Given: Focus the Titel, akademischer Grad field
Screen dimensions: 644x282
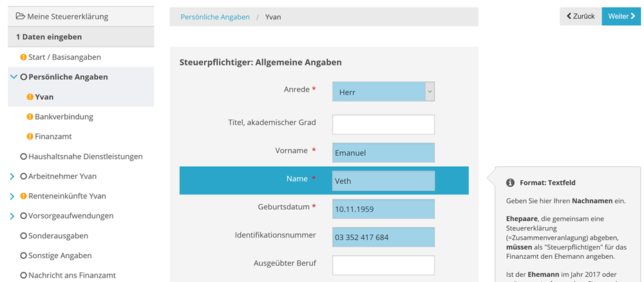Looking at the screenshot, I should tap(383, 124).
